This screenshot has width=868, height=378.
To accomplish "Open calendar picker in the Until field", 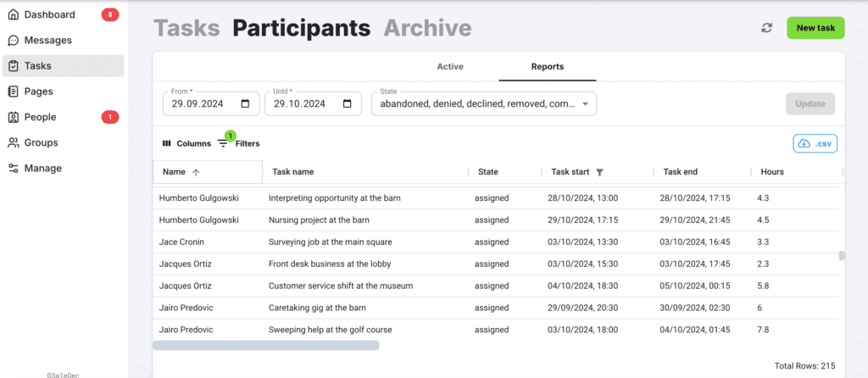I will pyautogui.click(x=347, y=104).
